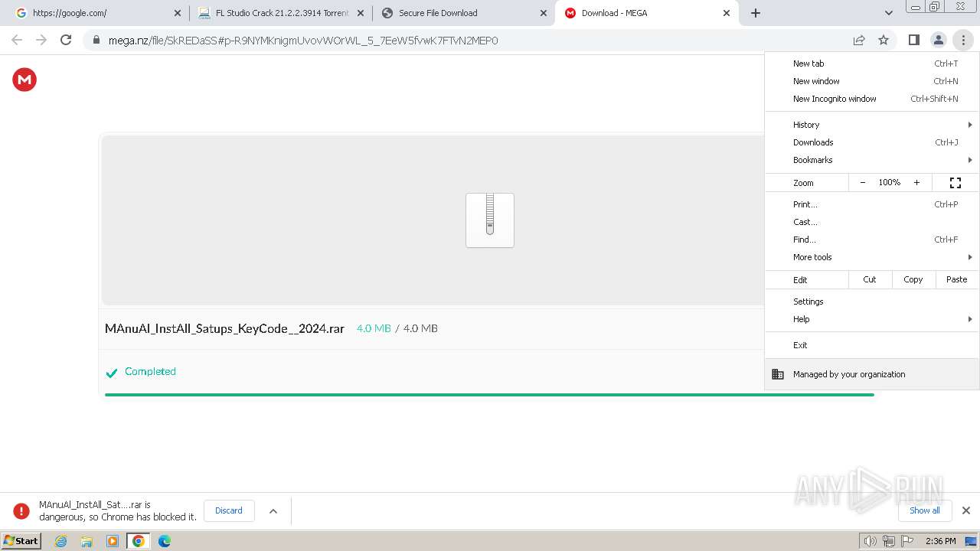This screenshot has width=980, height=551.
Task: Choose Cast from Chrome menu
Action: click(x=872, y=222)
